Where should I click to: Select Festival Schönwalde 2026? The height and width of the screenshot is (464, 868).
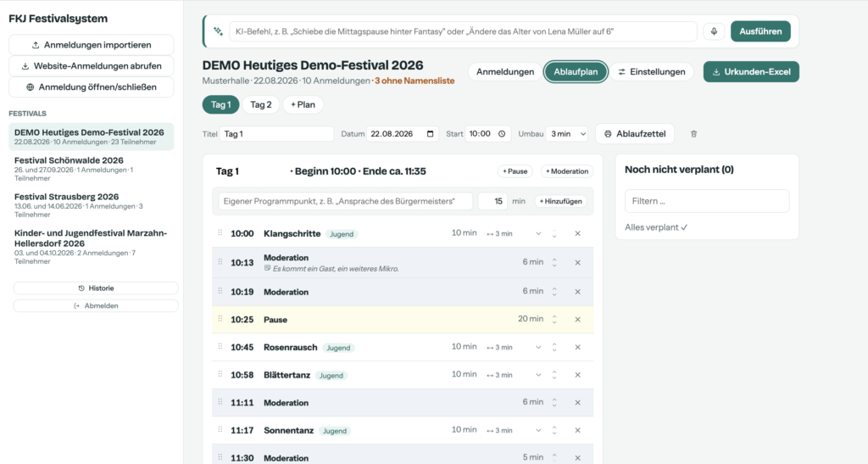pyautogui.click(x=92, y=169)
